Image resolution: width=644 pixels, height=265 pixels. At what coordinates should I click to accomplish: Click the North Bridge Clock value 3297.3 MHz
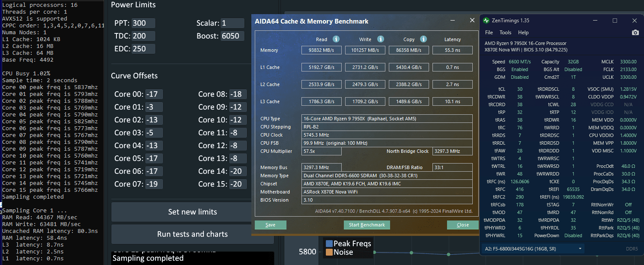[453, 151]
